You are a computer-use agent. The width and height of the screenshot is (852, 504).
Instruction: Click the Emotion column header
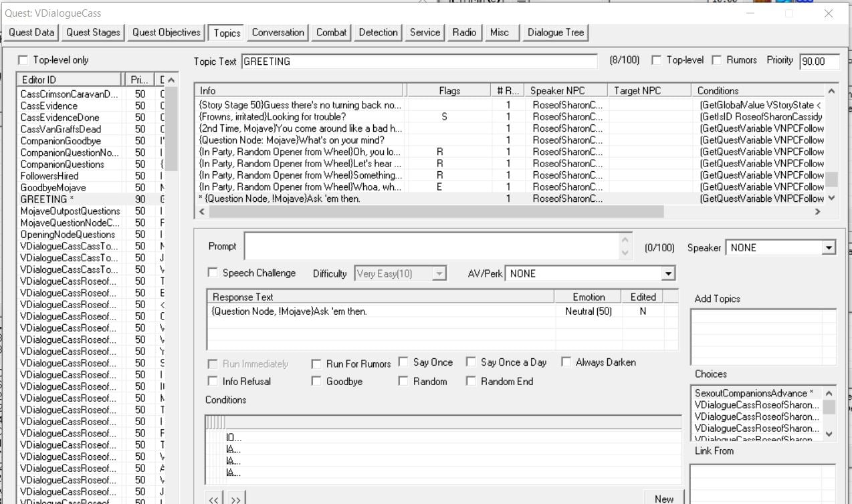589,297
